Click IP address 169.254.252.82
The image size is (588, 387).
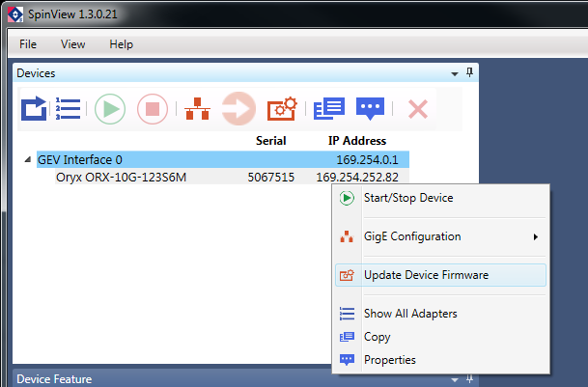click(x=357, y=177)
